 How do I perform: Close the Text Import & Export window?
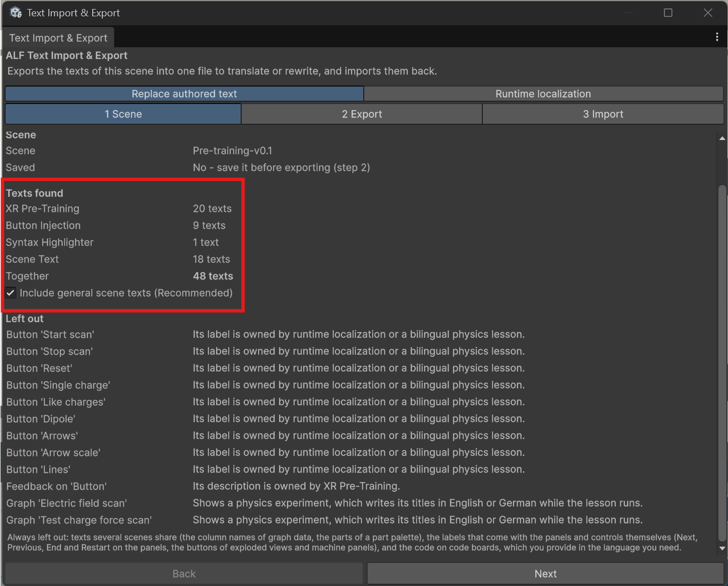point(708,12)
